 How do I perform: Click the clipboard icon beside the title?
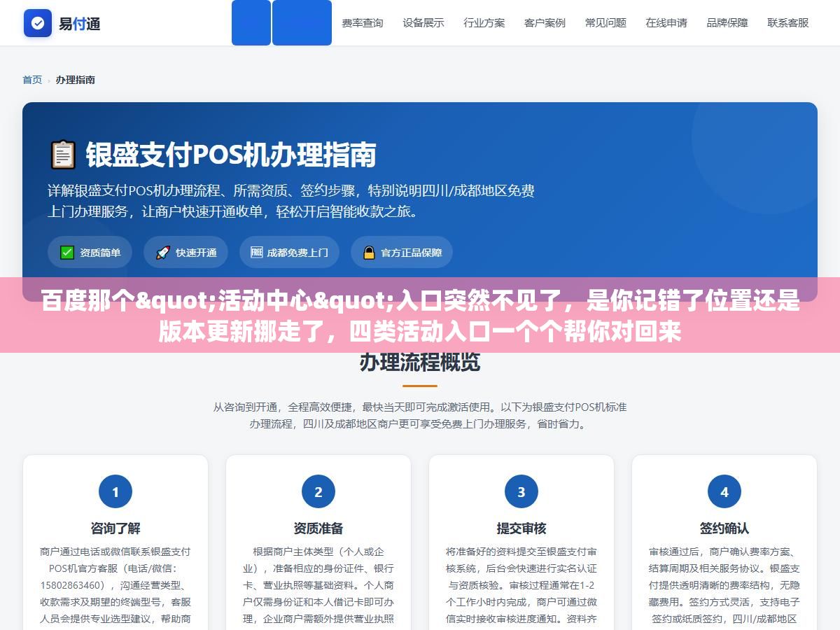tap(62, 155)
